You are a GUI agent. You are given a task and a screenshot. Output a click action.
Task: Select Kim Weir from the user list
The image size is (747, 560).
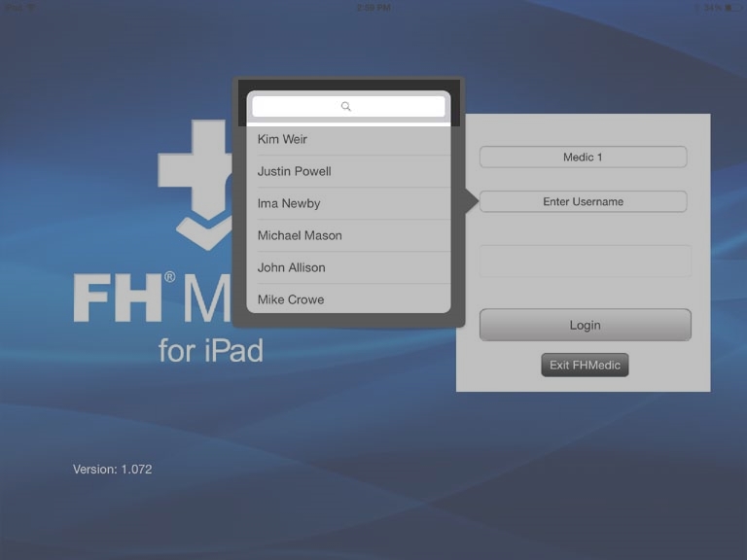pos(348,140)
